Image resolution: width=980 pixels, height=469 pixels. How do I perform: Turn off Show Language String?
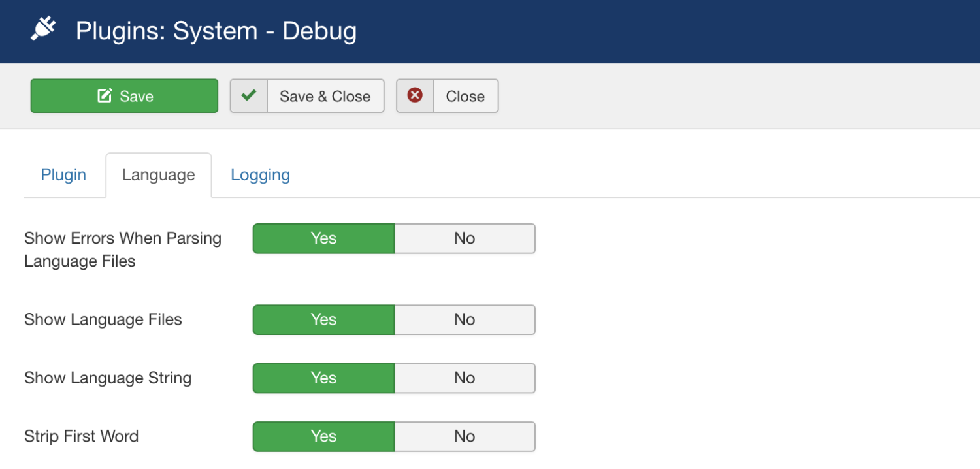[x=465, y=378]
